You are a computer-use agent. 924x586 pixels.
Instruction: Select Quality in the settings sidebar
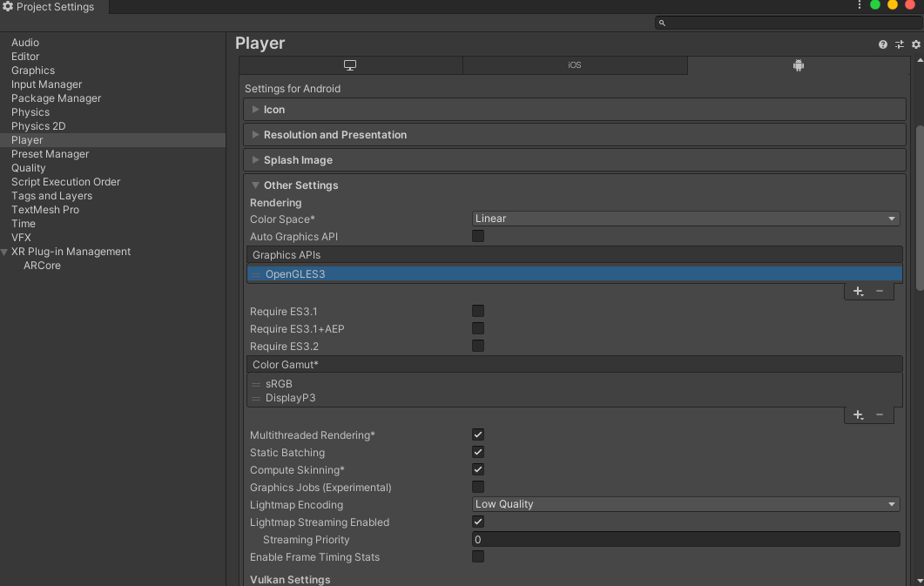(29, 168)
